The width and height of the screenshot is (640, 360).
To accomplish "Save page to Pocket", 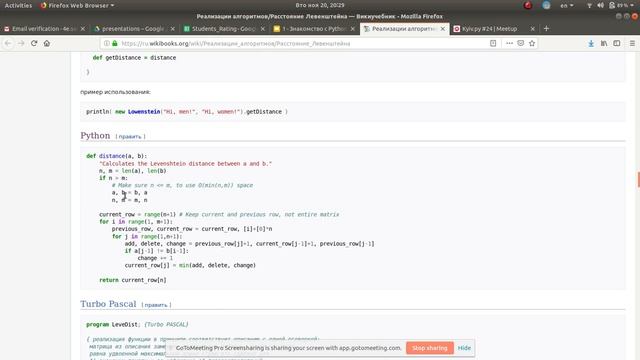I will click(x=520, y=43).
